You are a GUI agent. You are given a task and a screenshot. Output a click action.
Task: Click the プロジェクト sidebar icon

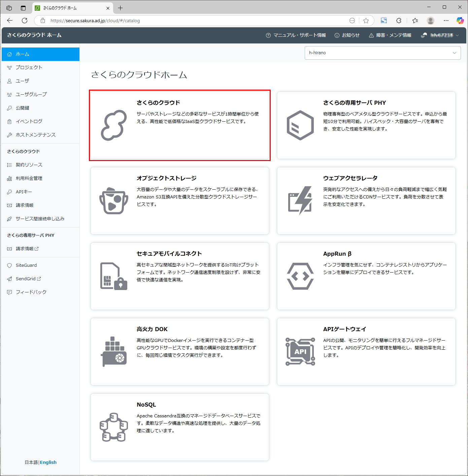[9, 68]
